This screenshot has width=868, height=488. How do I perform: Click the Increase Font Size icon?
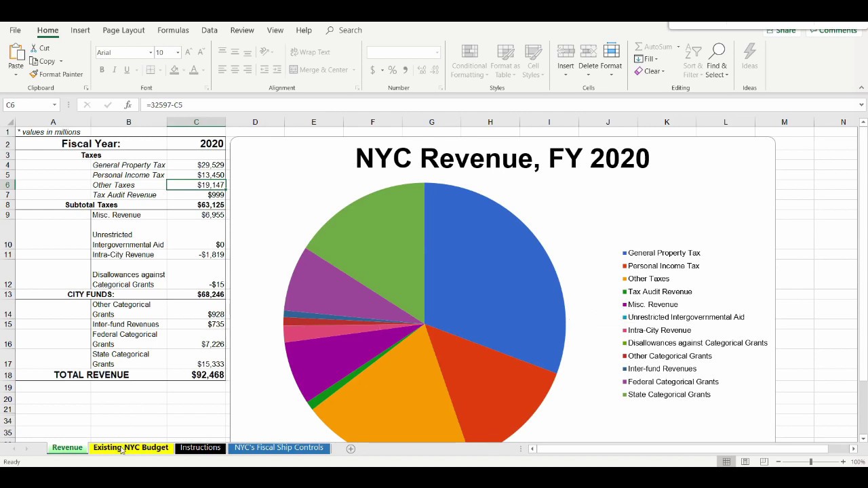pyautogui.click(x=189, y=52)
